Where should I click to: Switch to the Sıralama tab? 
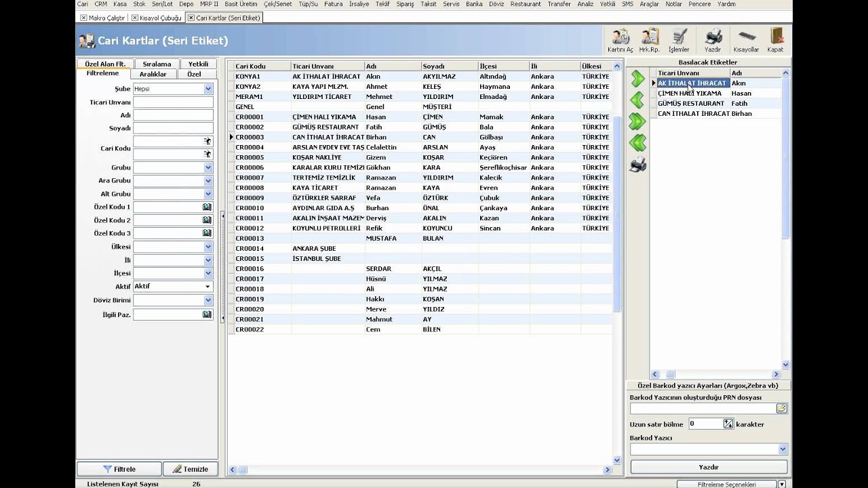point(157,64)
